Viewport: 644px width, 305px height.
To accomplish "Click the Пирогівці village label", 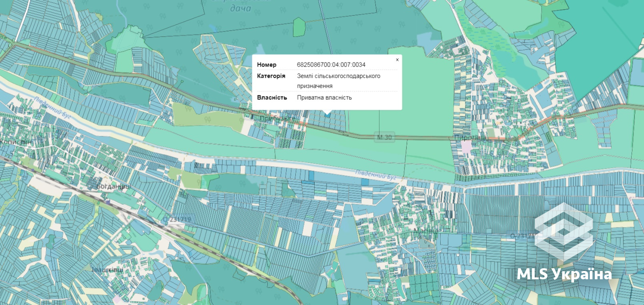I will point(469,137).
